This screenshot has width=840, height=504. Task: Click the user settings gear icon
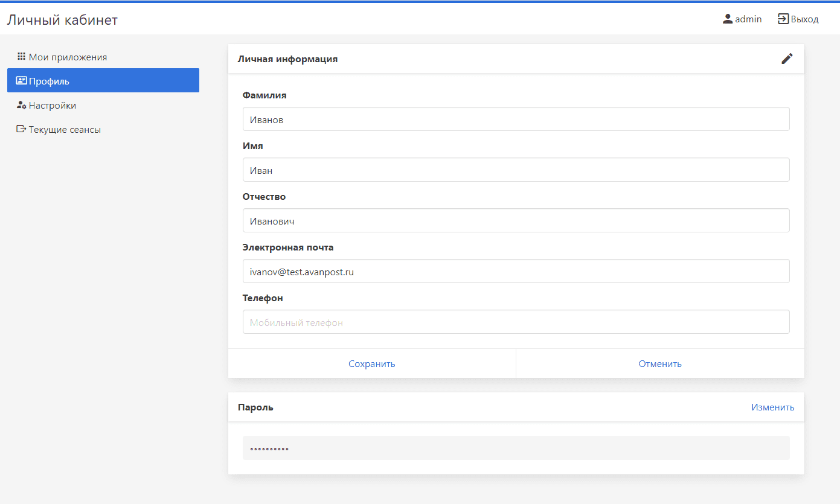coord(21,105)
